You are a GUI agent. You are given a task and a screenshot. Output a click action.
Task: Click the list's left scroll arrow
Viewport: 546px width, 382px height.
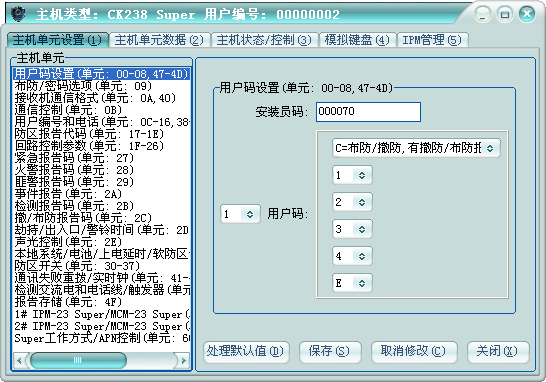20,360
